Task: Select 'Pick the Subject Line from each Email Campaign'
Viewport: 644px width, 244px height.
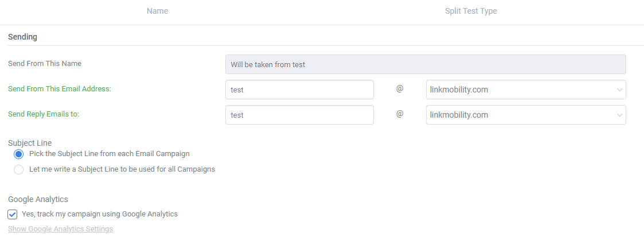Action: (x=18, y=154)
